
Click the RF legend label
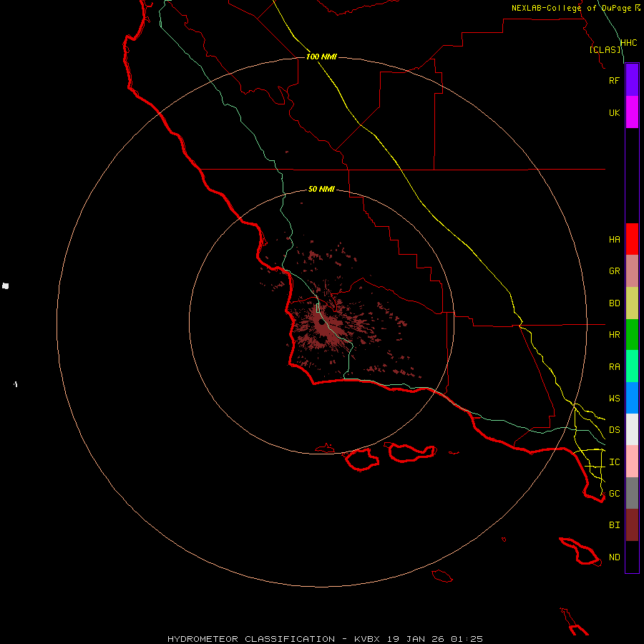[614, 80]
